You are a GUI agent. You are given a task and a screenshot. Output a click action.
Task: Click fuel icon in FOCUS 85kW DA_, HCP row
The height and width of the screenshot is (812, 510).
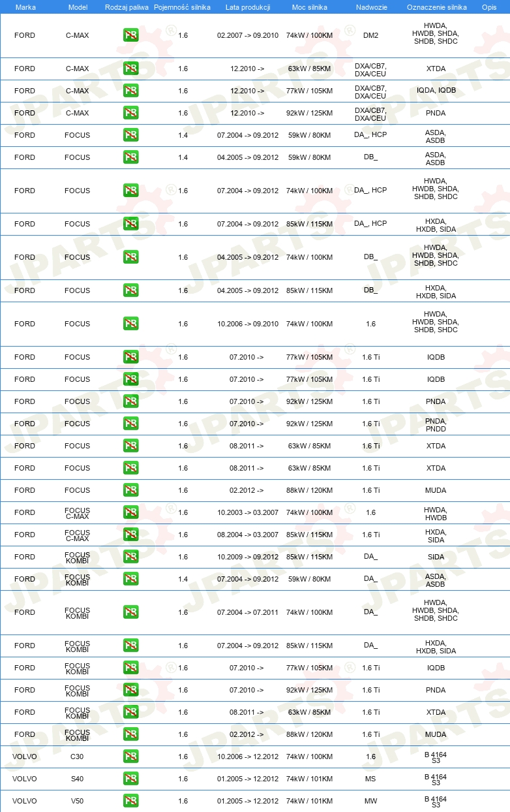pyautogui.click(x=130, y=224)
